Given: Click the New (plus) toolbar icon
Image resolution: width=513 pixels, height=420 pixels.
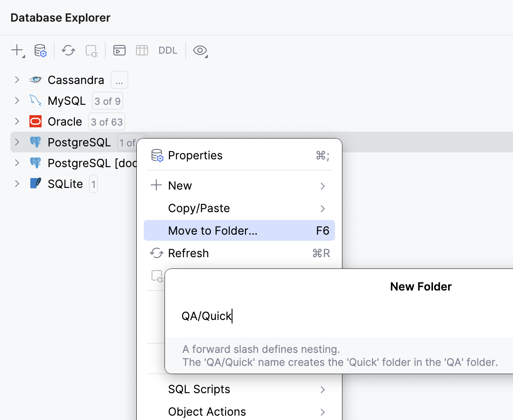Looking at the screenshot, I should tap(17, 50).
